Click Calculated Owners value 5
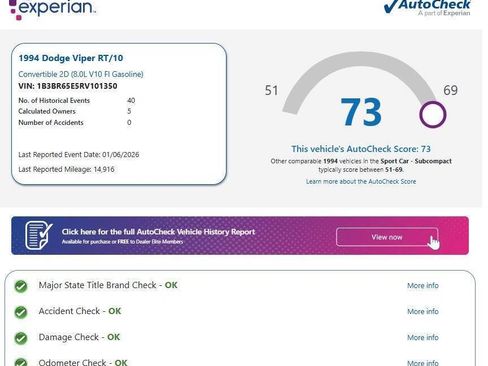The image size is (488, 366). coord(129,111)
